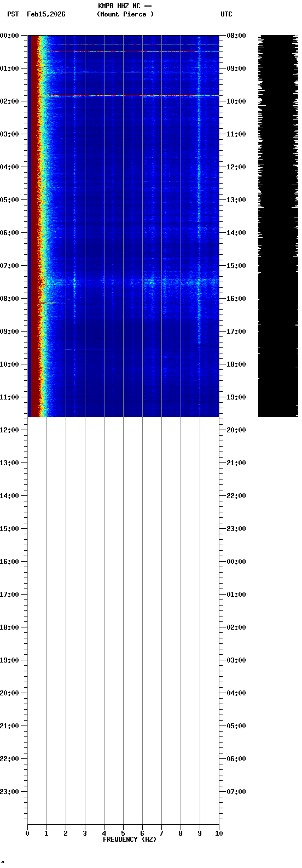The height and width of the screenshot is (868, 302).
Task: Click the 00:00 PST time label
Action: pyautogui.click(x=10, y=36)
